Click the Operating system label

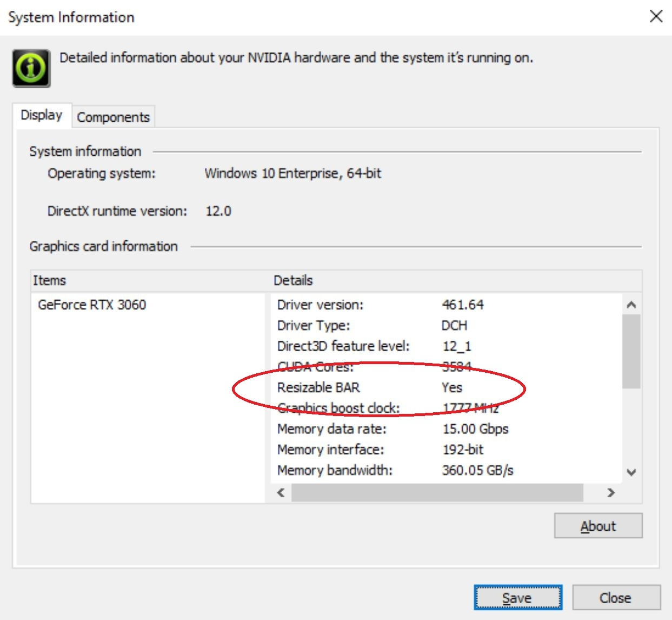click(101, 173)
